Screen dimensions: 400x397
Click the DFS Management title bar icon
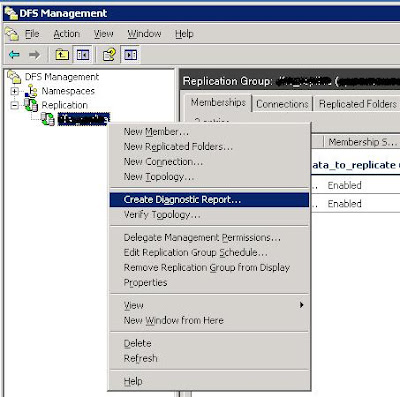[10, 13]
